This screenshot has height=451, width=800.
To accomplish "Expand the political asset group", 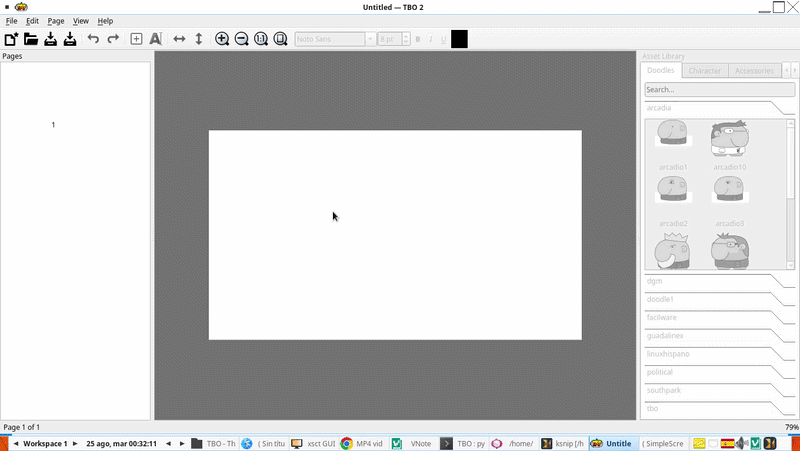I will click(x=719, y=372).
